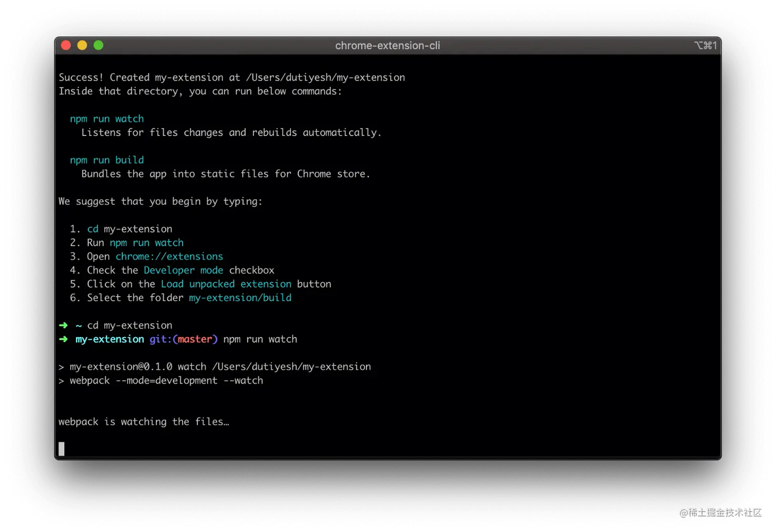This screenshot has width=776, height=532.
Task: Click 'Bundles the app into static files' line
Action: tap(225, 174)
